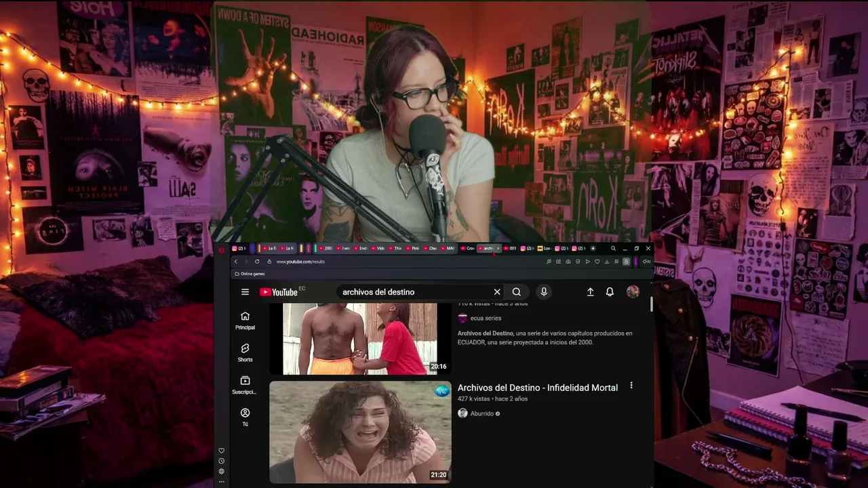Image resolution: width=868 pixels, height=488 pixels.
Task: Click the heart bookmark icon in address bar
Action: point(597,262)
